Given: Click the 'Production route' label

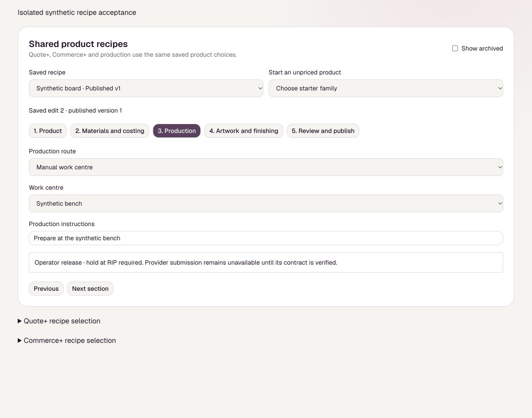Looking at the screenshot, I should 52,151.
